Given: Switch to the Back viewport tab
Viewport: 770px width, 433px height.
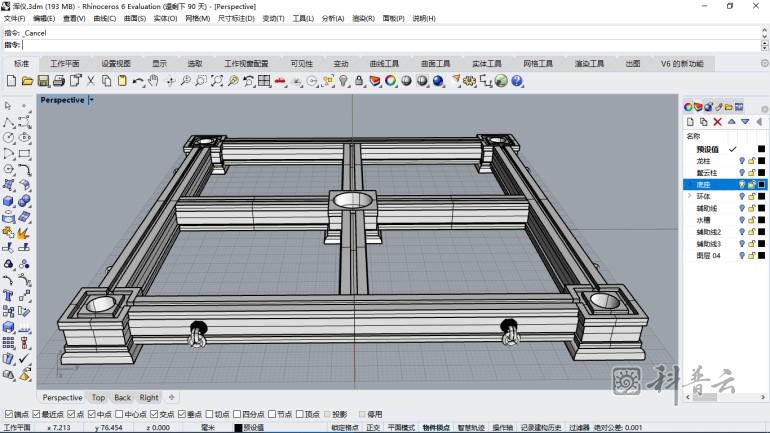Looking at the screenshot, I should pyautogui.click(x=122, y=398).
